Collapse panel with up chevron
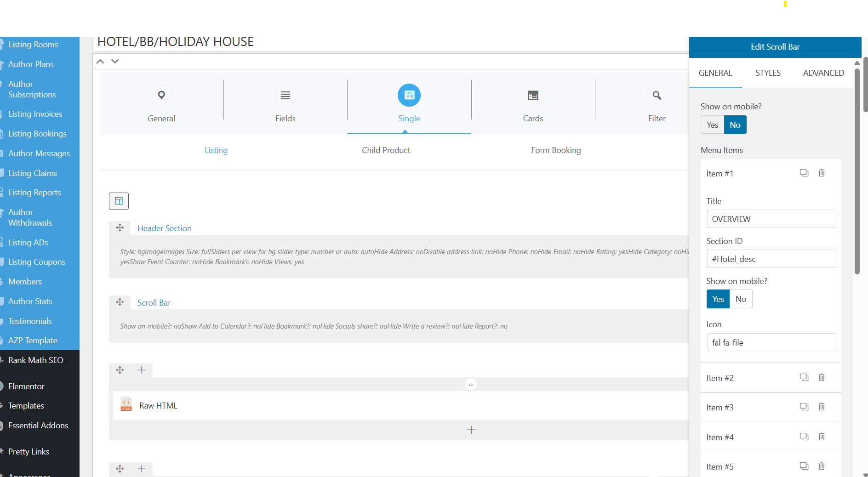The width and height of the screenshot is (868, 477). 100,61
